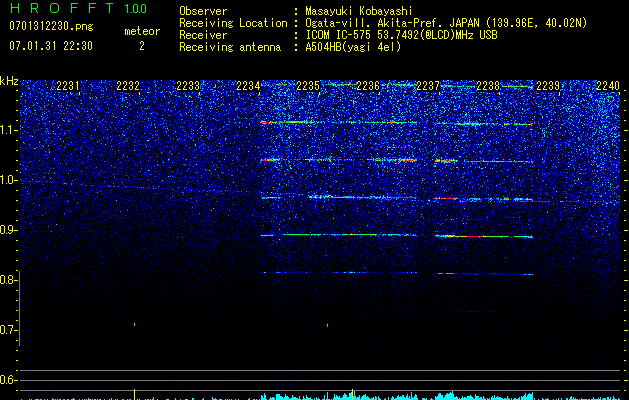Click the 0.7 frequency axis label
629x400 pixels.
coord(8,330)
